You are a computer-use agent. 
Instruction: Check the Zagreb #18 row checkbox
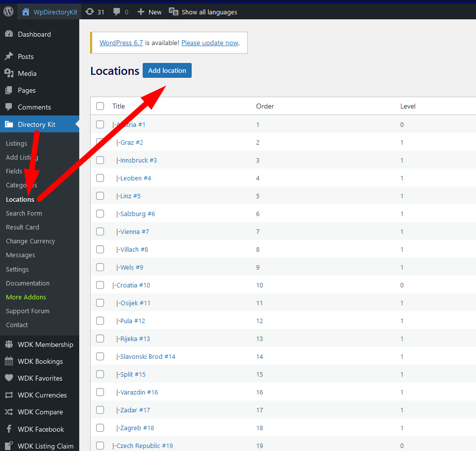click(x=100, y=428)
